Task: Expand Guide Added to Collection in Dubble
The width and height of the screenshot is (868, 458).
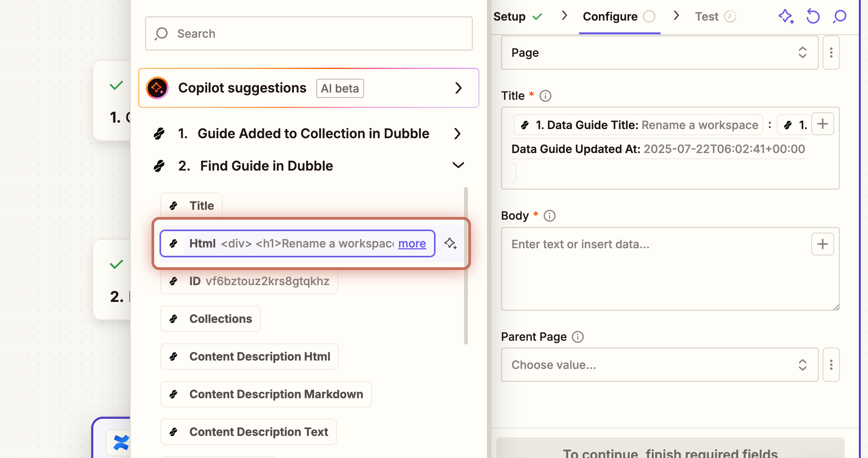Action: pyautogui.click(x=309, y=133)
